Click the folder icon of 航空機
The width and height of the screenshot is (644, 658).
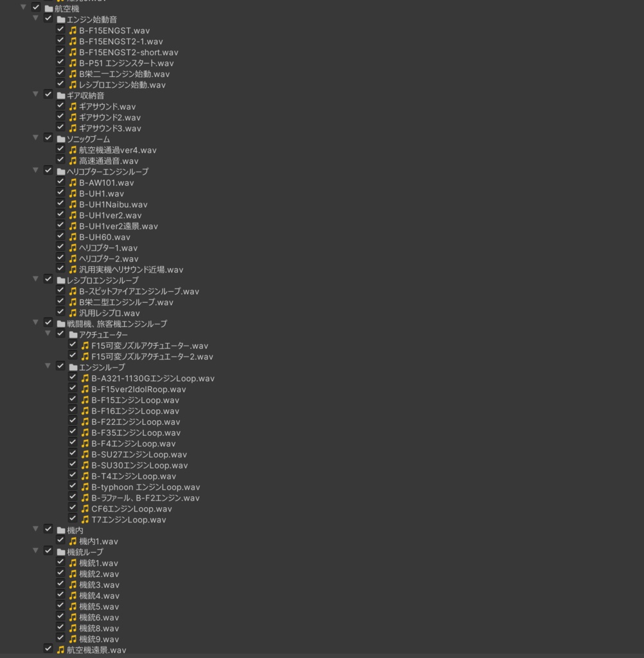tap(49, 9)
